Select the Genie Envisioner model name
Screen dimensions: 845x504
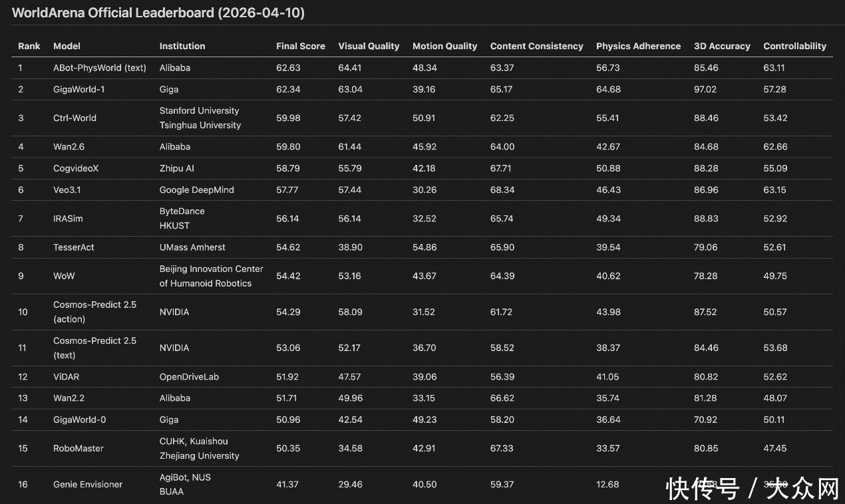tap(88, 484)
